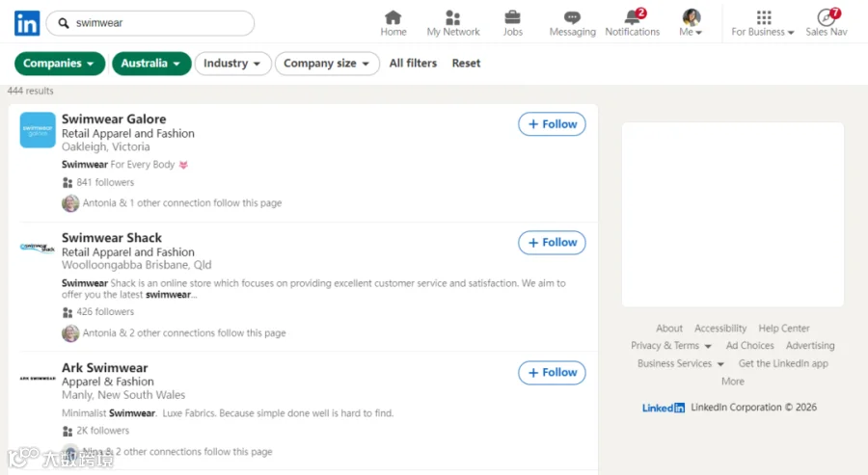Open the Accessibility footer link

tap(720, 329)
